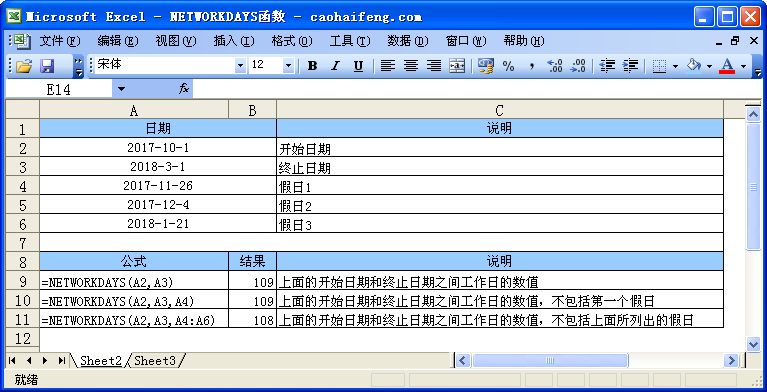Expand standard toolbar options chevron
This screenshot has height=392, width=767.
(78, 66)
